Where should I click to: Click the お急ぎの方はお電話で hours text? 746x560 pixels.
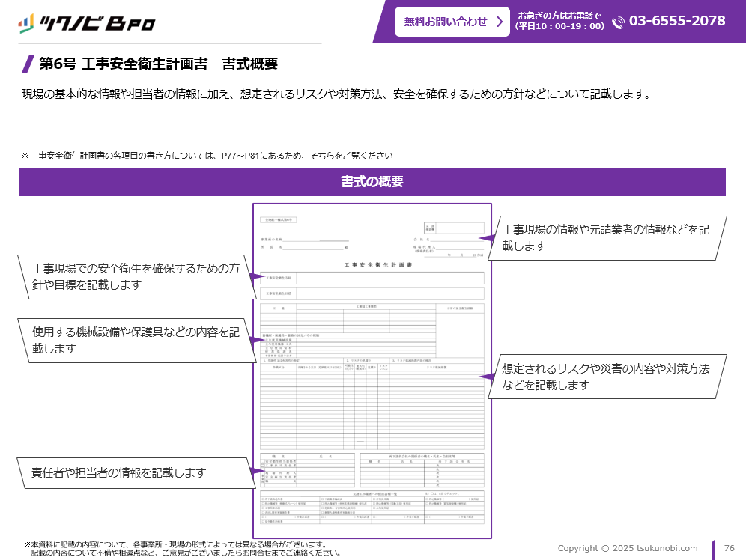[x=559, y=21]
